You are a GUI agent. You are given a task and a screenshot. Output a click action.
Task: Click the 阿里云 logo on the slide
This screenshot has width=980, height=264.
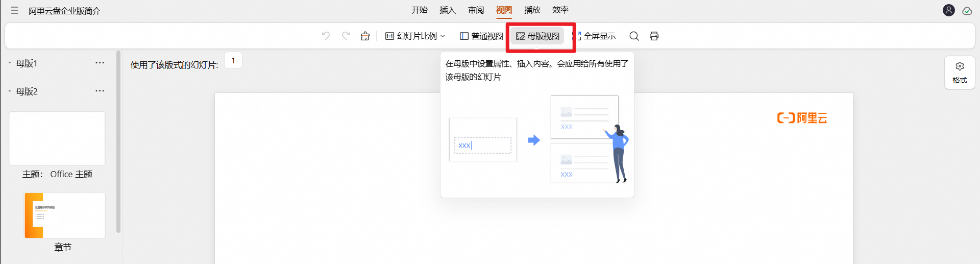802,118
